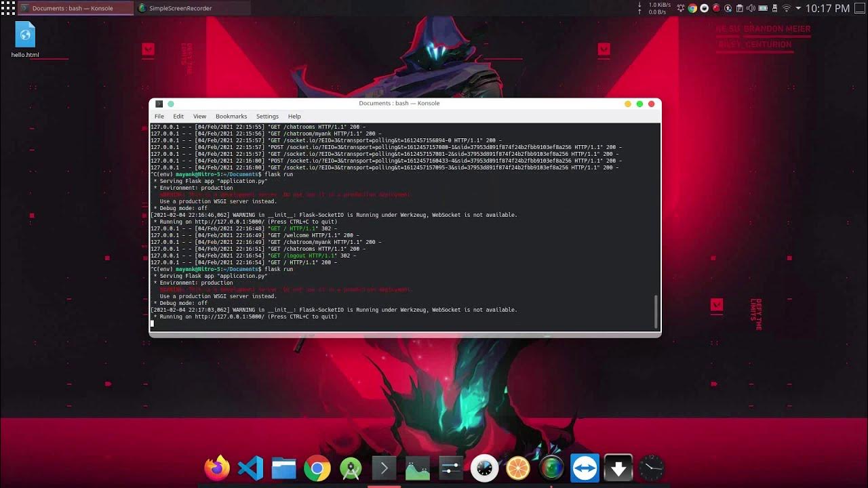868x488 pixels.
Task: Click the notifications bell tray icon
Action: [681, 8]
